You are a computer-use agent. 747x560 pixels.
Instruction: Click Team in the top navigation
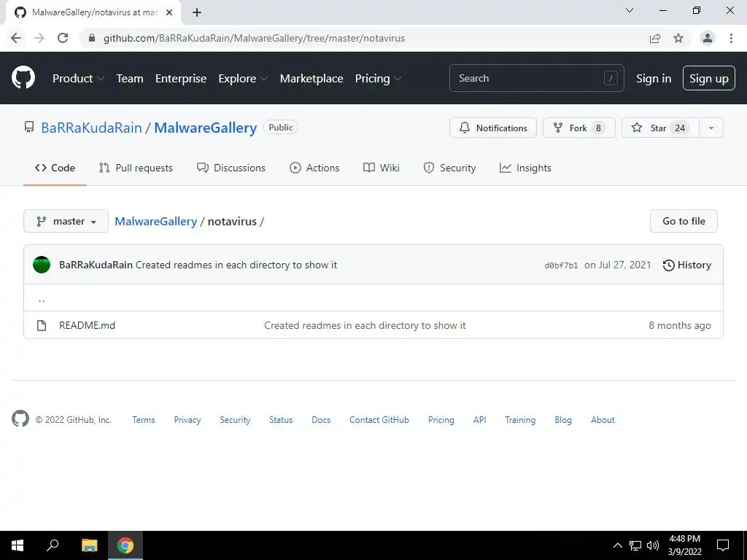(130, 79)
